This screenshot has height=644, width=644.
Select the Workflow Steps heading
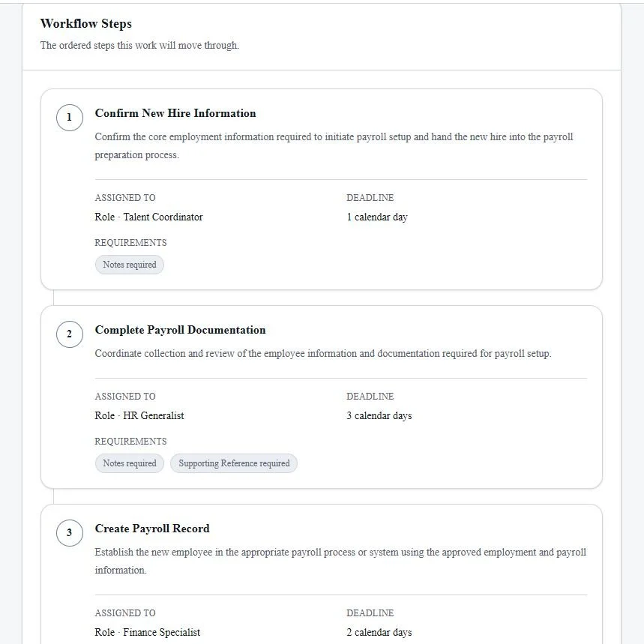85,23
